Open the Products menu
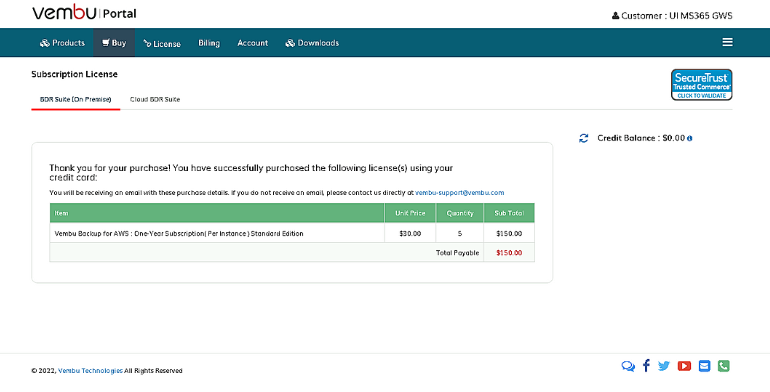 pos(62,43)
